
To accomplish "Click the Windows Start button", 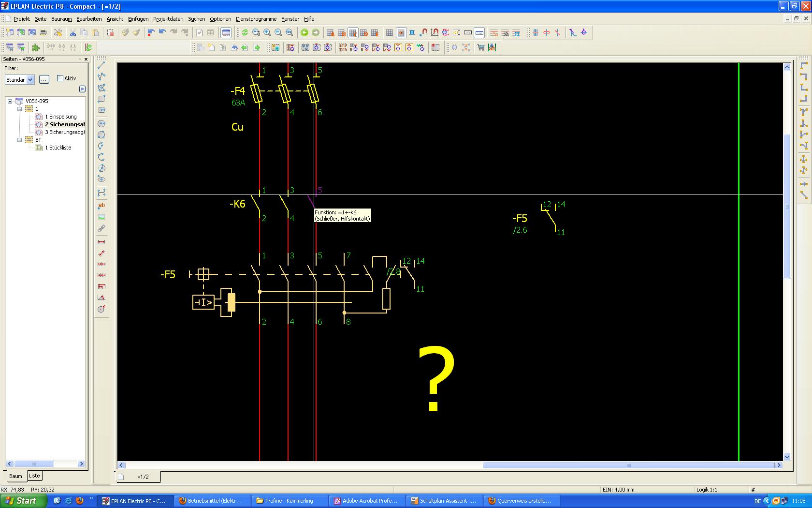I will coord(23,501).
